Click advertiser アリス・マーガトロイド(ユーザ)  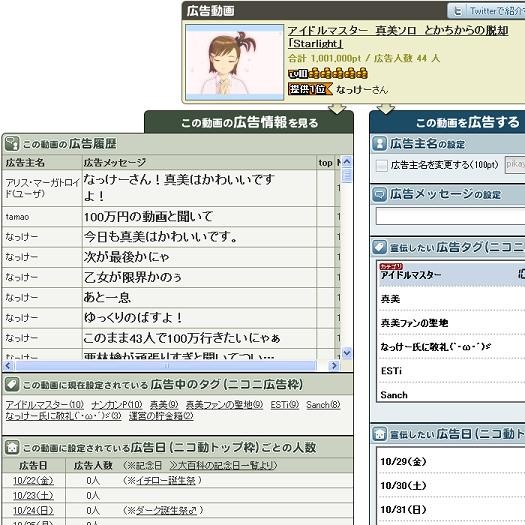pyautogui.click(x=43, y=188)
